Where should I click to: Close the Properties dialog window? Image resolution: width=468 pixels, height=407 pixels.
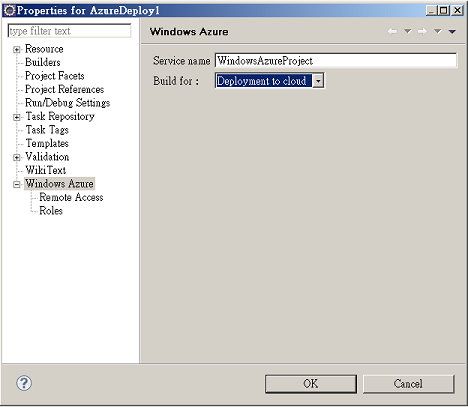[457, 11]
